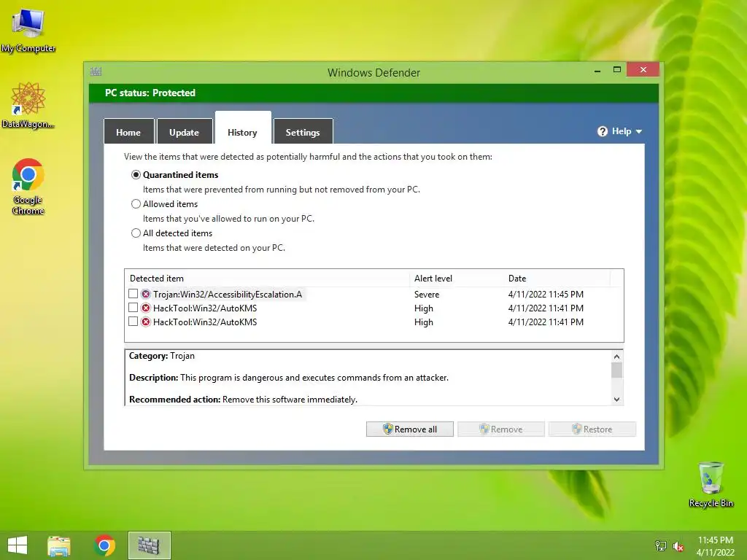Launch Chrome from the taskbar
This screenshot has height=560, width=747.
coord(104,545)
